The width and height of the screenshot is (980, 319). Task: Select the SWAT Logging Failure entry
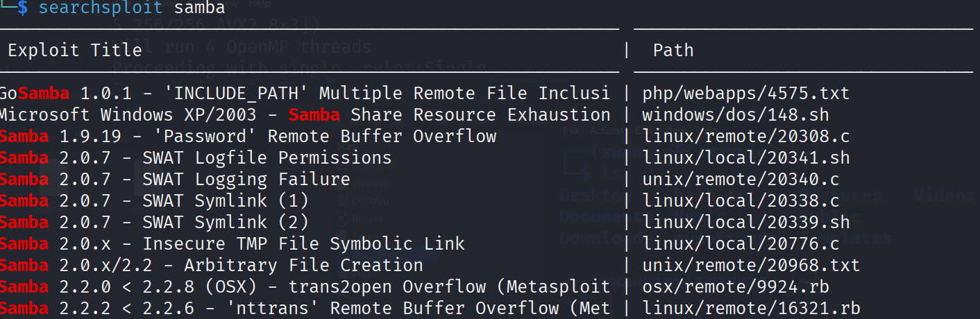(175, 179)
